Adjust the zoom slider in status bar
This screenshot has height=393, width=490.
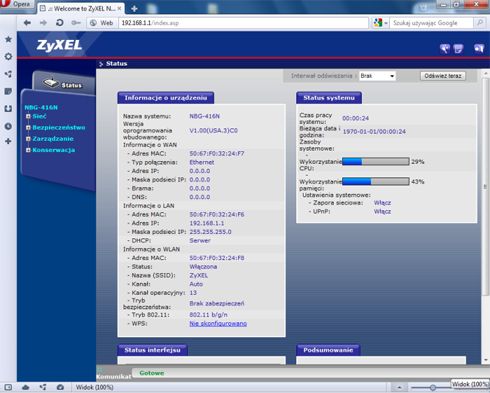[x=432, y=388]
